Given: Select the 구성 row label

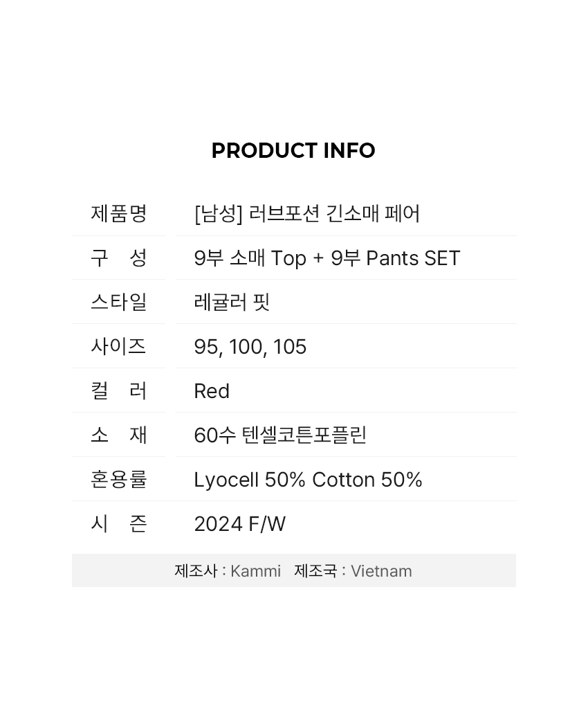Looking at the screenshot, I should point(119,258).
